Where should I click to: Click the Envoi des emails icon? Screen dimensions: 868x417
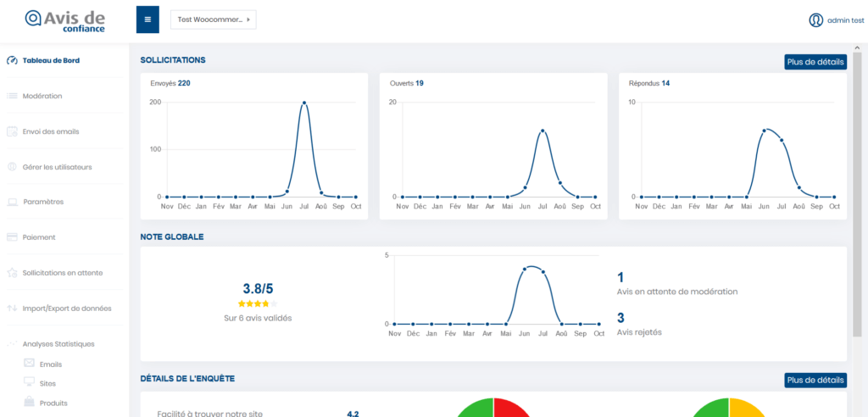pyautogui.click(x=12, y=131)
